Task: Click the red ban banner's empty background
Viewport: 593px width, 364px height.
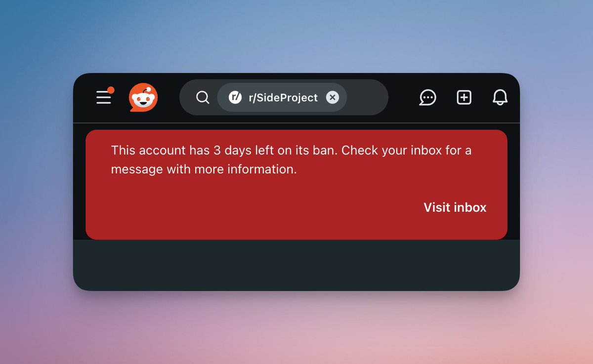Action: pyautogui.click(x=247, y=212)
